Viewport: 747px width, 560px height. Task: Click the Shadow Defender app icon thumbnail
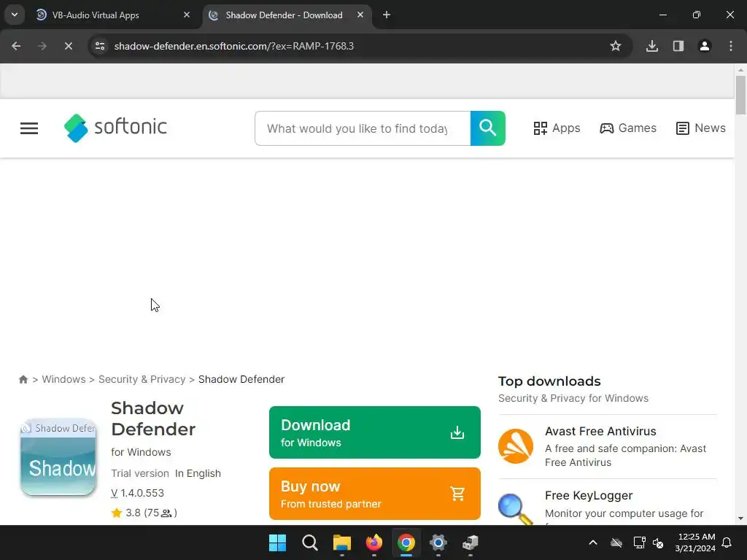pyautogui.click(x=58, y=457)
